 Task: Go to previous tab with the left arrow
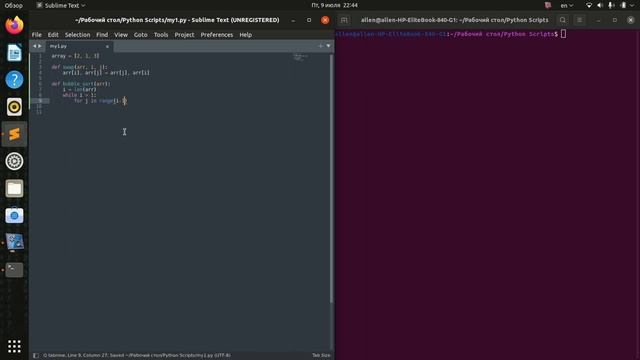(34, 46)
